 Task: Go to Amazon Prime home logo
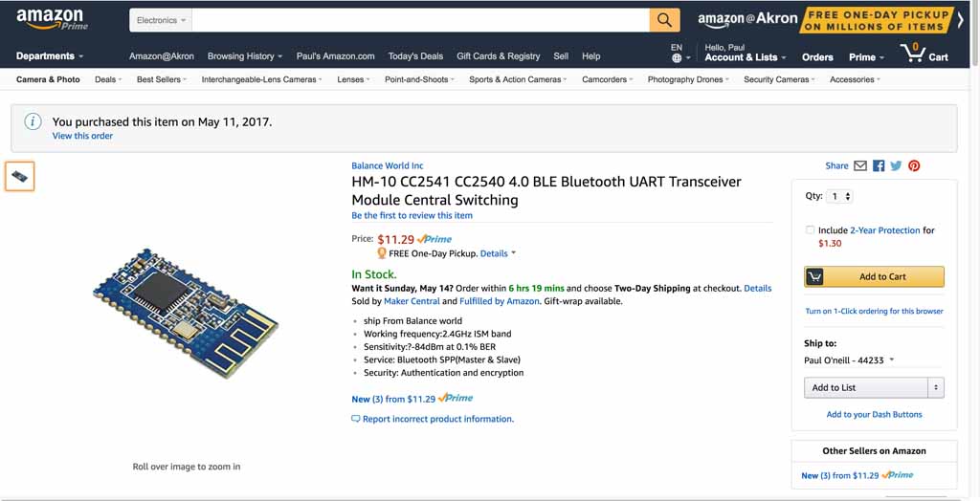coord(51,19)
